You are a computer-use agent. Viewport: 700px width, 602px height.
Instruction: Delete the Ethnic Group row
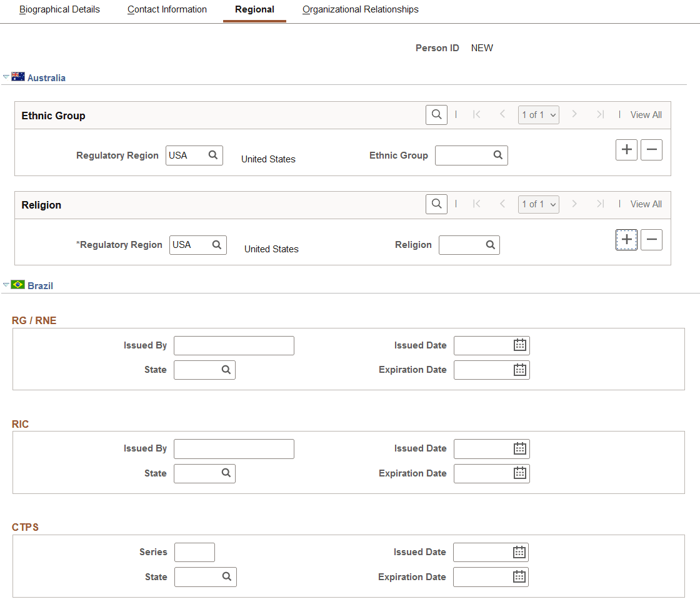coord(651,149)
